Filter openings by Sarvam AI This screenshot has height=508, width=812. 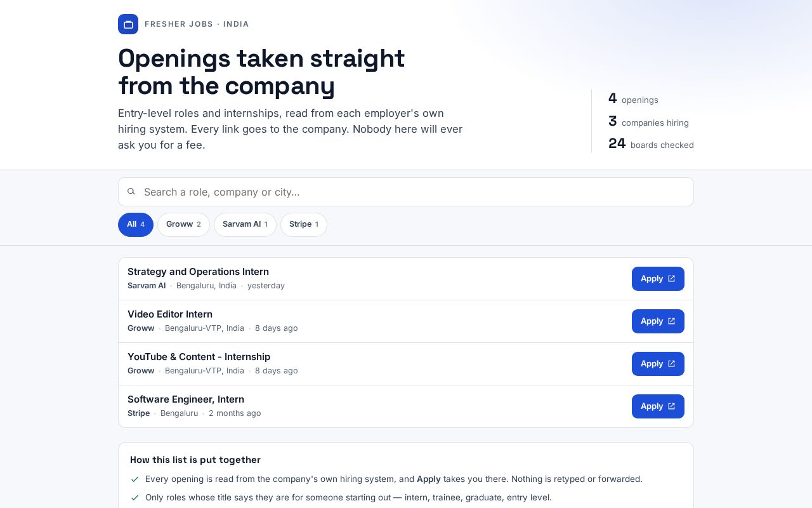pos(245,225)
